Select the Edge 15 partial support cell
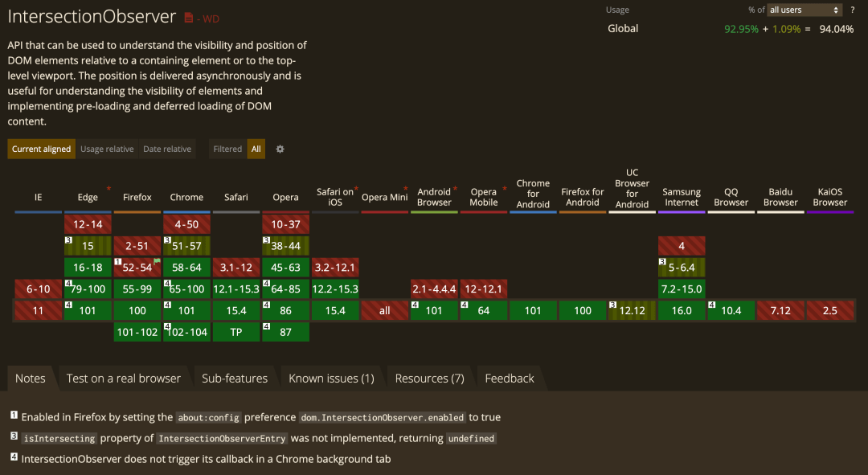This screenshot has width=868, height=475. [x=88, y=246]
